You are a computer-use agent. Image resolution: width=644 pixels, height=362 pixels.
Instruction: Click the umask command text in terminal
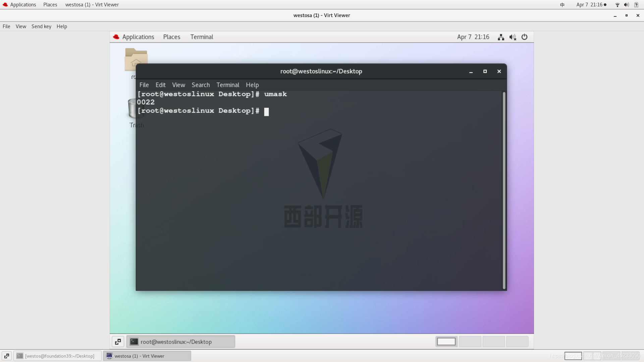tap(275, 94)
